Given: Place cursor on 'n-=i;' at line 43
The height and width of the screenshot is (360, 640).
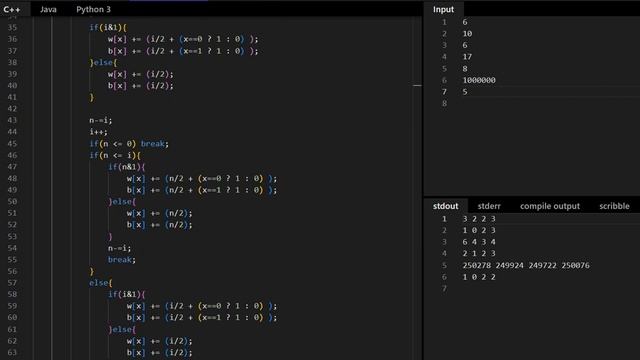Looking at the screenshot, I should pyautogui.click(x=100, y=120).
